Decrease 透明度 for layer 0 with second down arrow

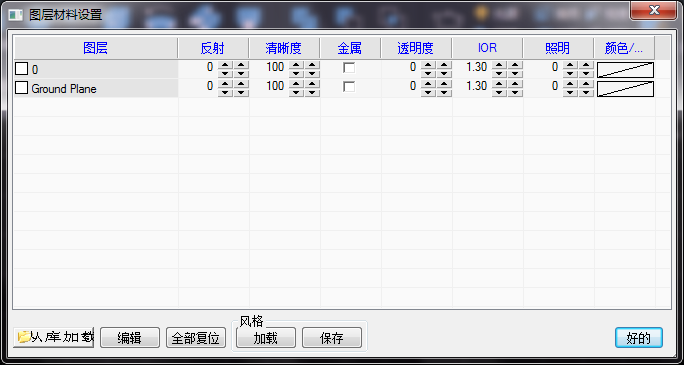point(444,73)
